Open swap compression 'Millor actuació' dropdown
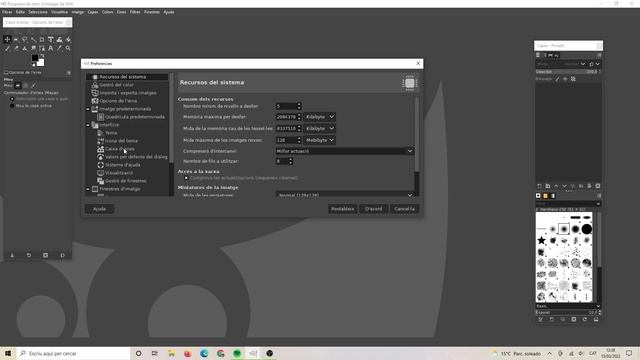The width and height of the screenshot is (640, 360). click(x=344, y=151)
